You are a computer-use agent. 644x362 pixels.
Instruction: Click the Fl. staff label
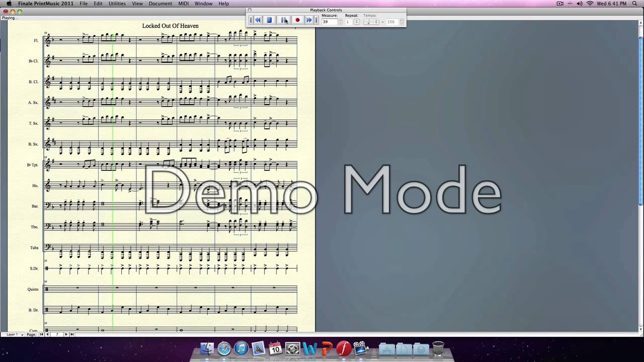click(x=36, y=40)
